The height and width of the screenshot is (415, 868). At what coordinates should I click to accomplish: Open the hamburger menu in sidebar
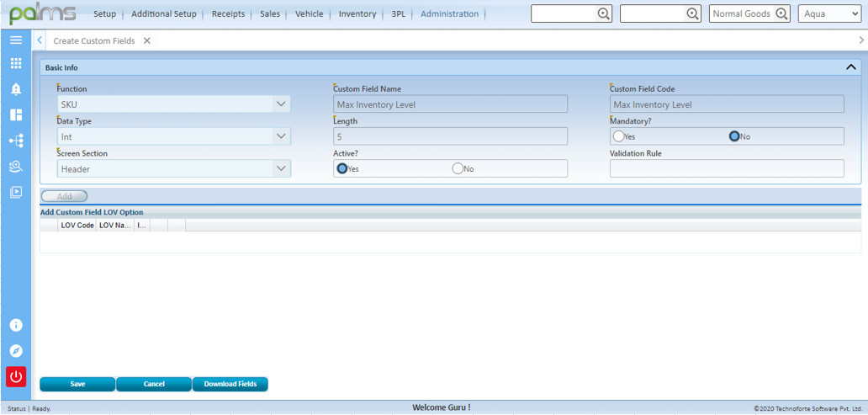pyautogui.click(x=16, y=40)
